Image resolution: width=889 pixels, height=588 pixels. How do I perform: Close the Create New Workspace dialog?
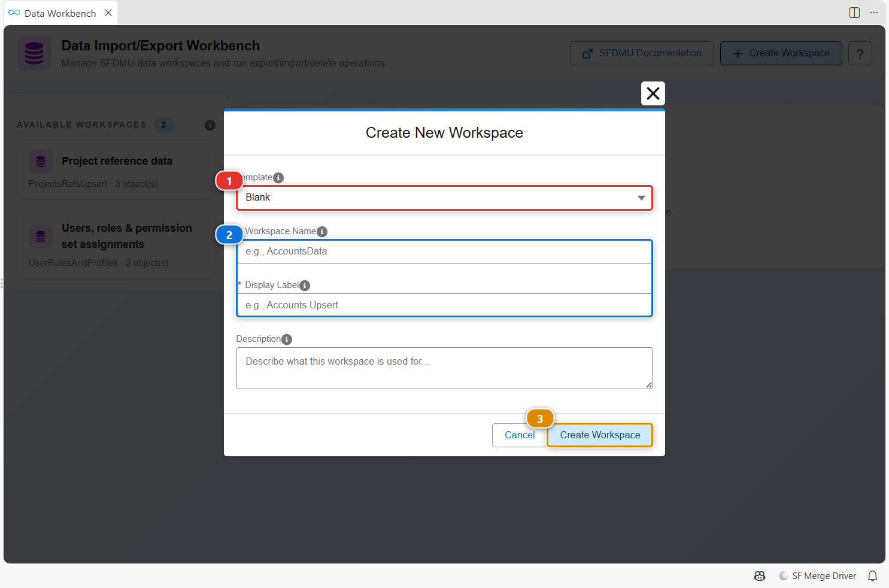point(653,93)
